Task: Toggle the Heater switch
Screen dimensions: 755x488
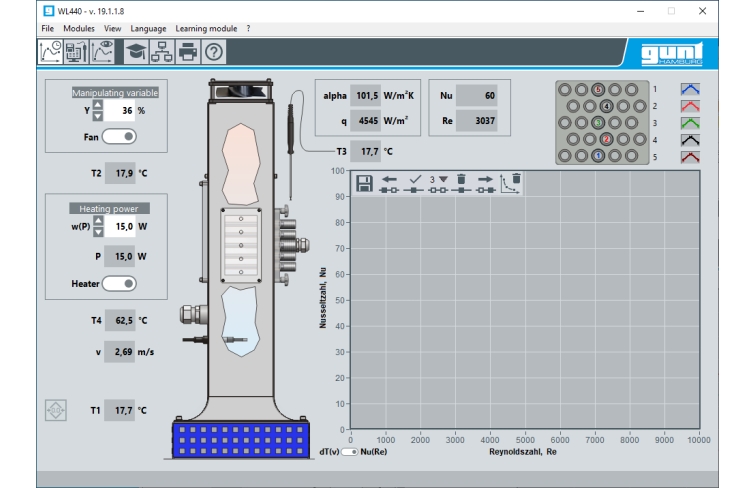Action: (x=119, y=283)
